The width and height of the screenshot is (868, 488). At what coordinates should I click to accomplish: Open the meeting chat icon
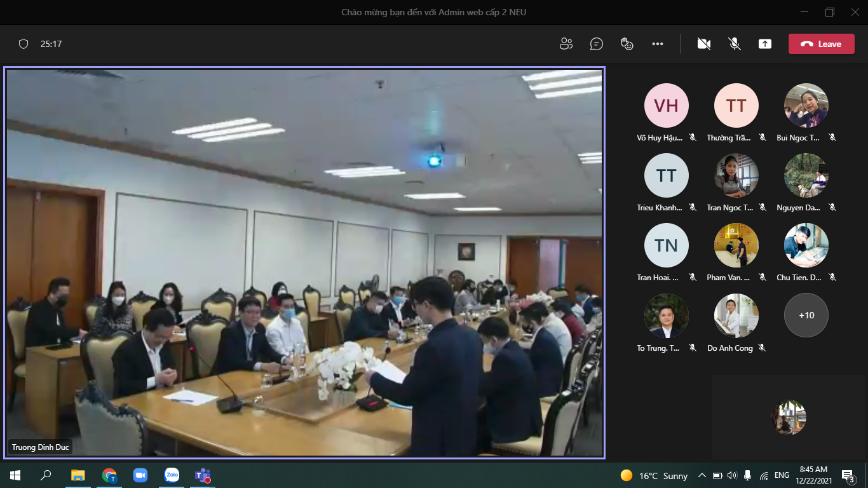click(596, 44)
